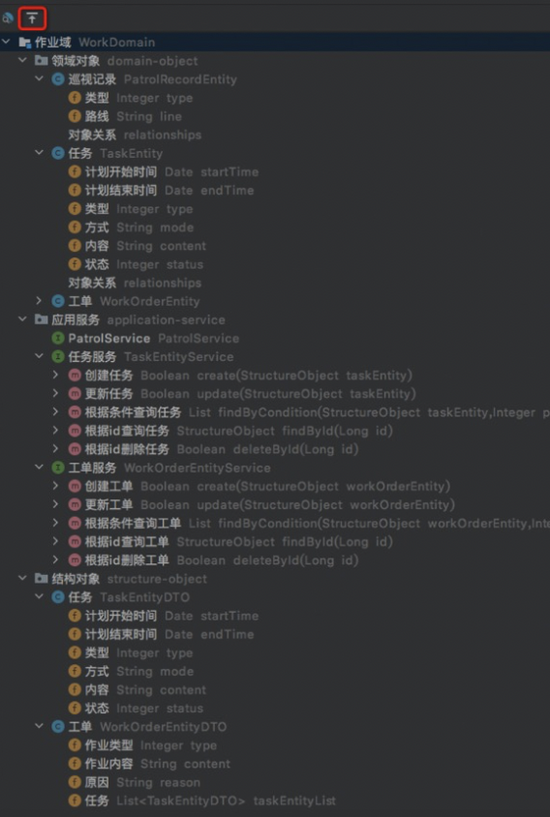
Task: Collapse the 巡视记录 PatrolRecordEntity node
Action: pyautogui.click(x=39, y=79)
